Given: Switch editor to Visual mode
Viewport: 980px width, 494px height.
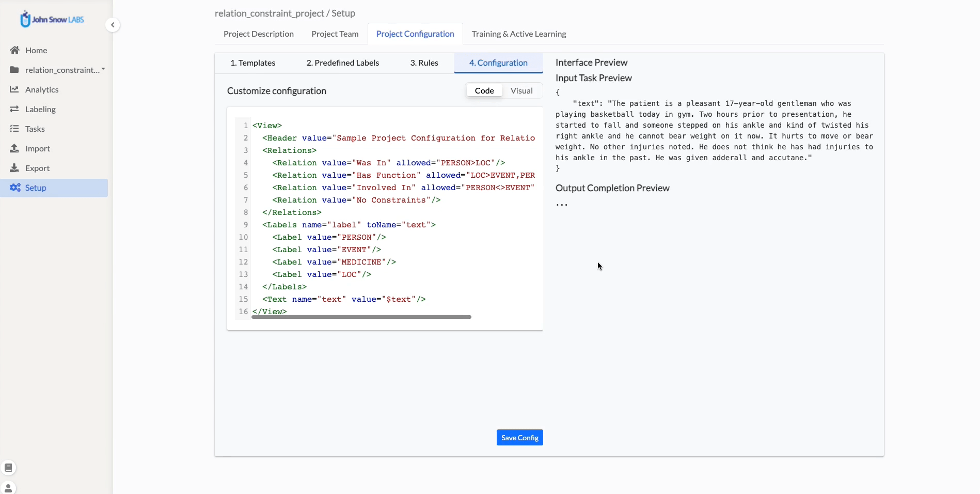Looking at the screenshot, I should point(521,90).
